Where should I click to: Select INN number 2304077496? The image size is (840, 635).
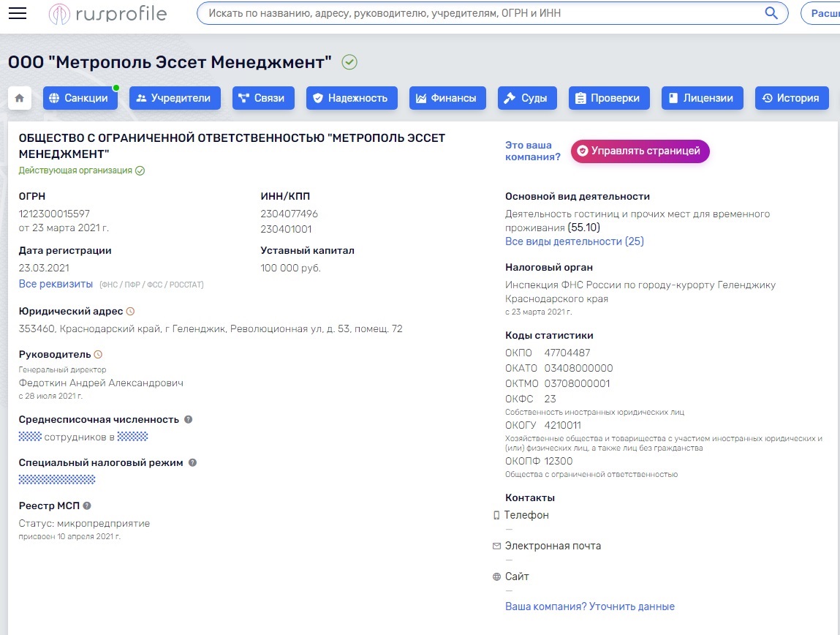289,214
